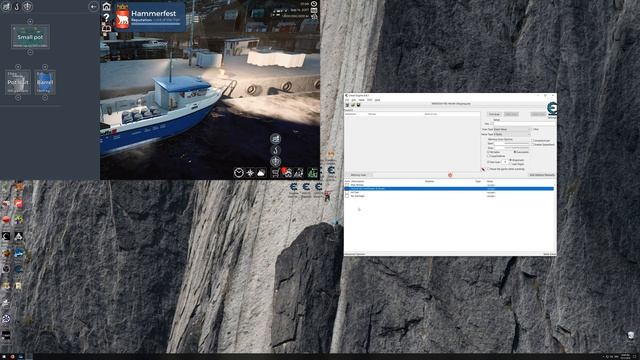Toggle the Fast Scan checkbox
The width and height of the screenshot is (640, 360).
point(489,162)
